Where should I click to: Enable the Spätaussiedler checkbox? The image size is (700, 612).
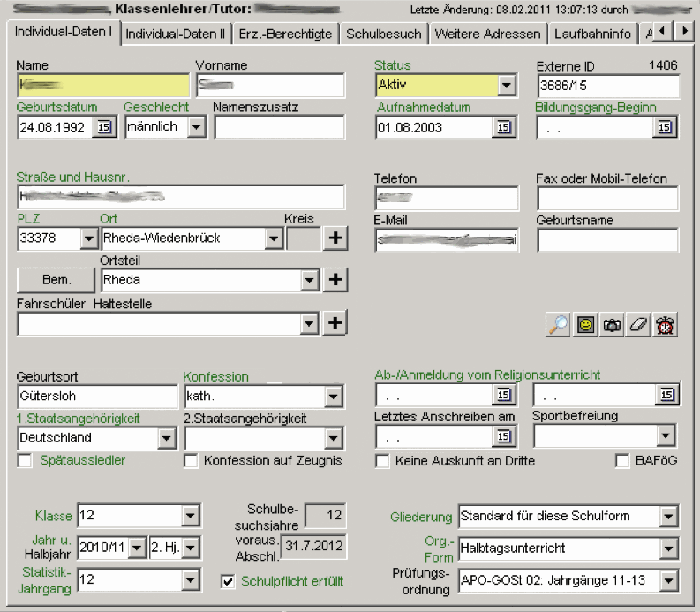pos(25,461)
